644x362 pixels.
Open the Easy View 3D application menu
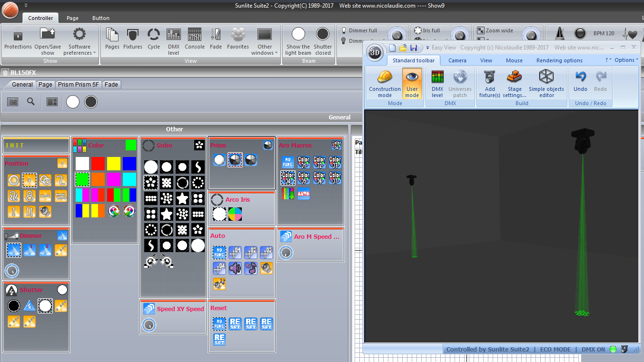pyautogui.click(x=375, y=53)
